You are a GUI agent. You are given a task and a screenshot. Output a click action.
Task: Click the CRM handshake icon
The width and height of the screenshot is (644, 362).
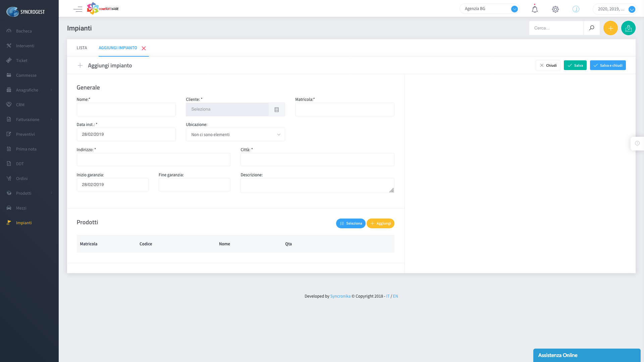pos(9,105)
